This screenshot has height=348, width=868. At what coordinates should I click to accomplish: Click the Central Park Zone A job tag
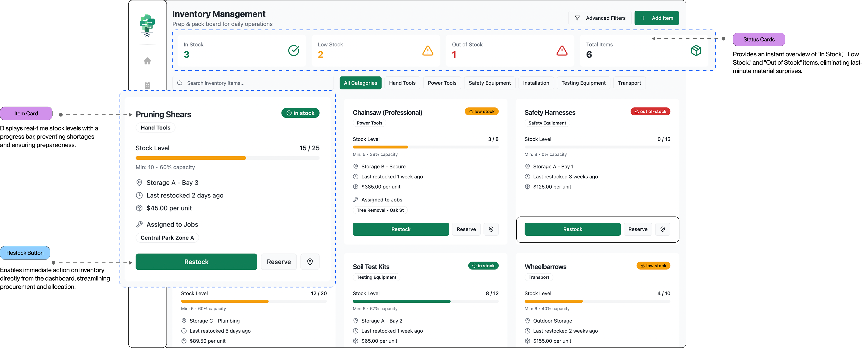point(167,238)
